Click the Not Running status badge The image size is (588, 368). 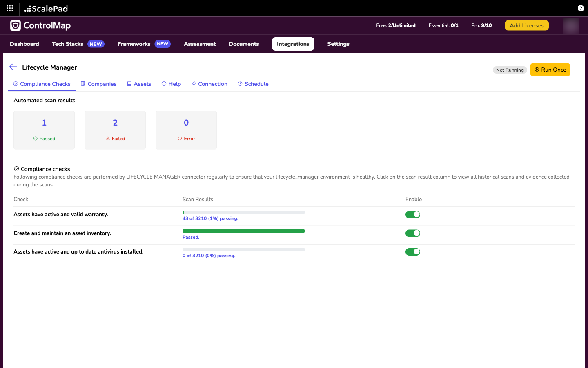point(510,70)
